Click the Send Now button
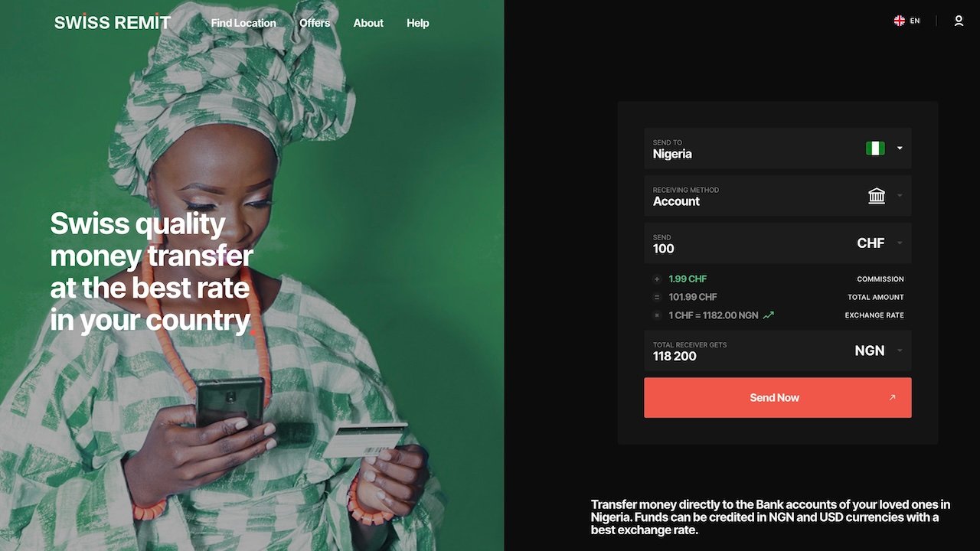Screen dimensions: 980x551 click(x=778, y=397)
